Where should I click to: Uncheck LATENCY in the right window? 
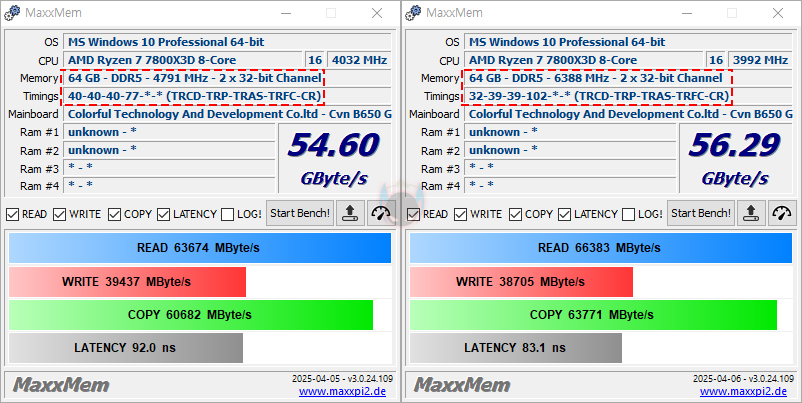[565, 214]
